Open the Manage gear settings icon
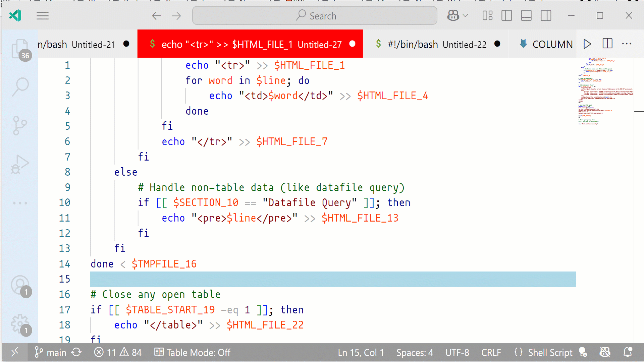Screen dimensions: 644x362 [20, 324]
